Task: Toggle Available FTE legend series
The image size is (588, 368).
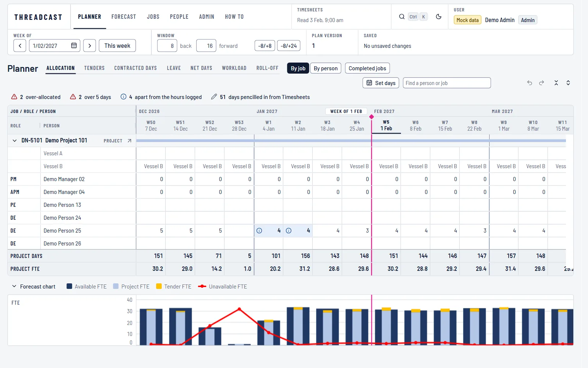Action: point(87,286)
